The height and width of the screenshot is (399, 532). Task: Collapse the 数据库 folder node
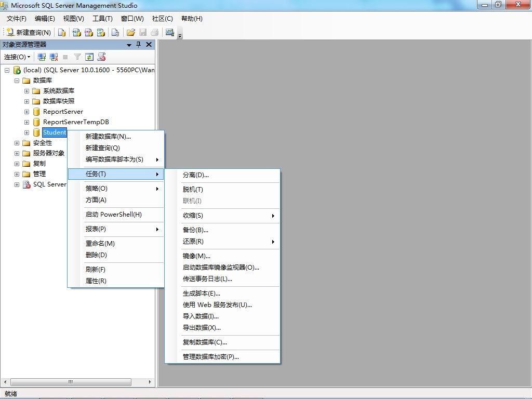17,81
